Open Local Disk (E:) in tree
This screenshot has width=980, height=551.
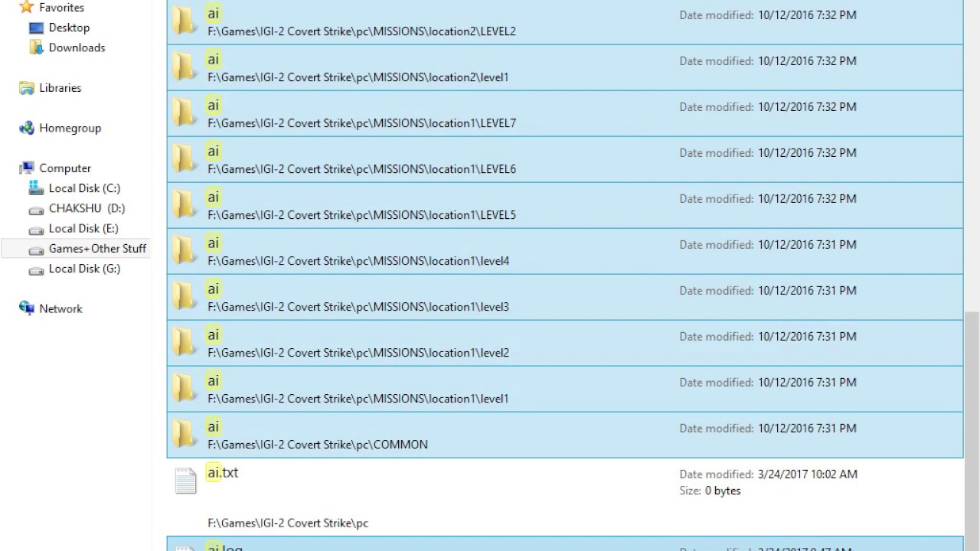pos(83,229)
